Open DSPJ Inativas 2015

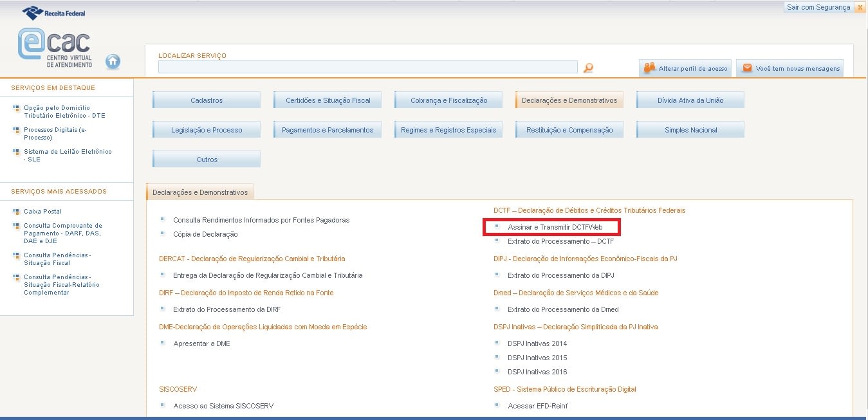point(537,358)
